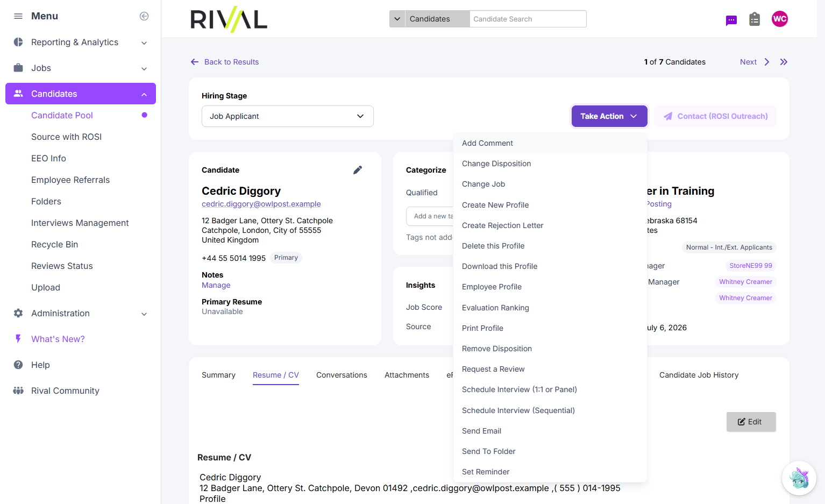Choose Delete this Profile
The width and height of the screenshot is (825, 504).
pos(550,246)
